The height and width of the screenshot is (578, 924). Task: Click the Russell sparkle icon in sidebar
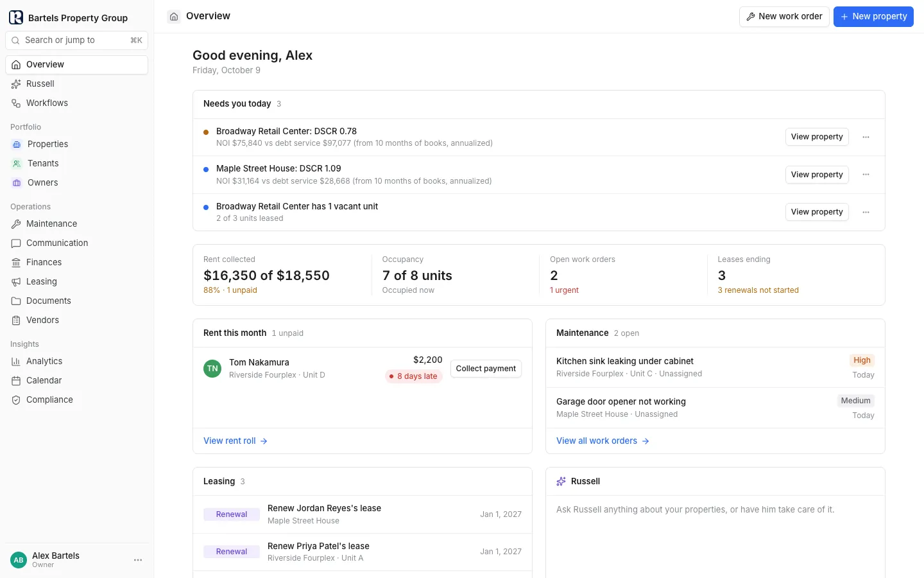(16, 84)
